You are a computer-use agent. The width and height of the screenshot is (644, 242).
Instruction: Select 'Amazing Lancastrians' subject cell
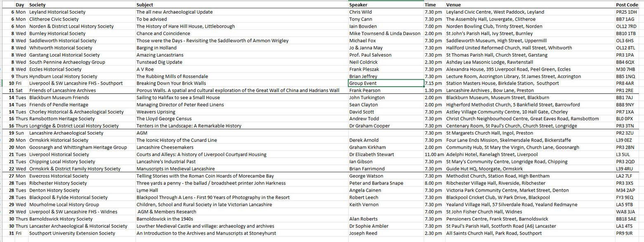click(x=242, y=55)
